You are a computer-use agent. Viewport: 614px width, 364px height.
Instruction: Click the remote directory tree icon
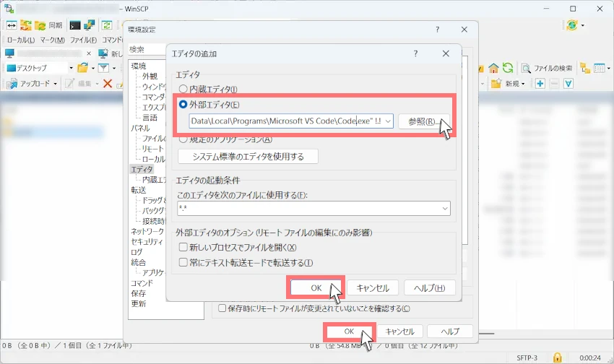585,68
